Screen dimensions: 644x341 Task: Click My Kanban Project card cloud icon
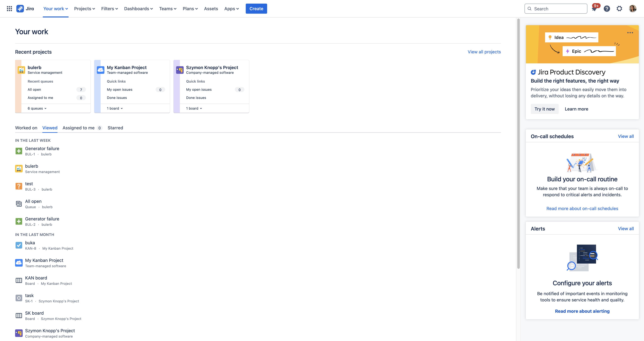(100, 70)
